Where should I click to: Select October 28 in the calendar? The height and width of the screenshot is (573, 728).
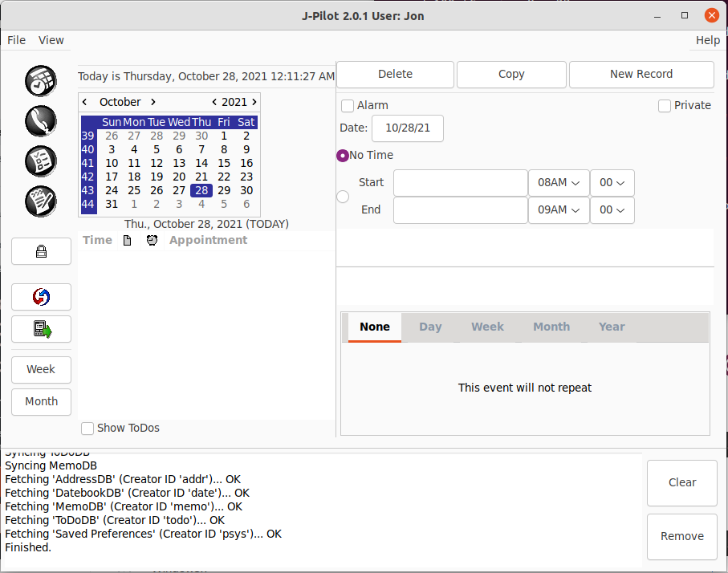pos(201,190)
